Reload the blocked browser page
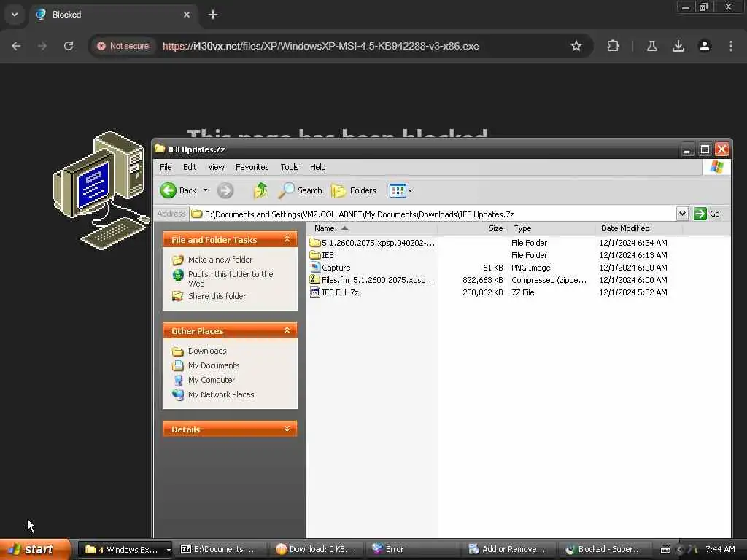The image size is (747, 560). coord(69,46)
